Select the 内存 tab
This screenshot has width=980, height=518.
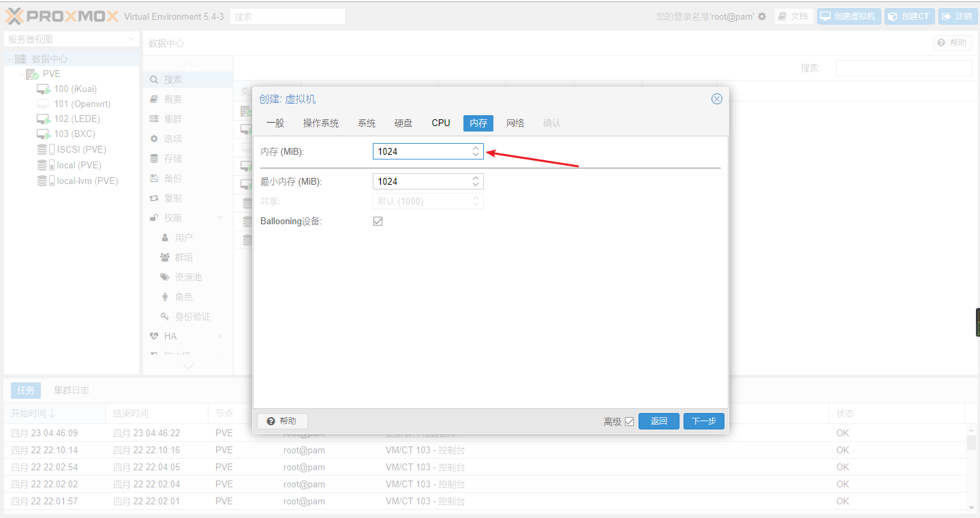[478, 123]
